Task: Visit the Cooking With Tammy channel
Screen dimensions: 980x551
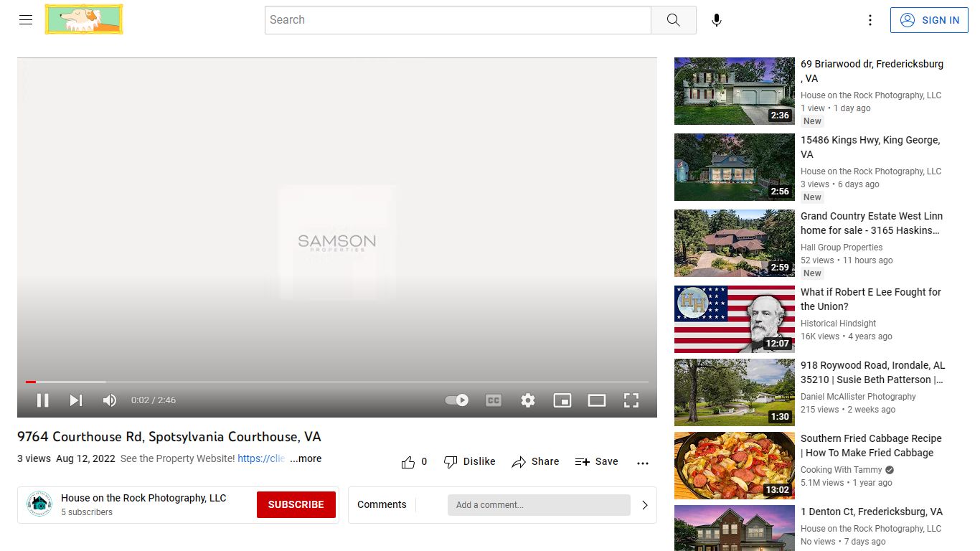Action: (842, 470)
